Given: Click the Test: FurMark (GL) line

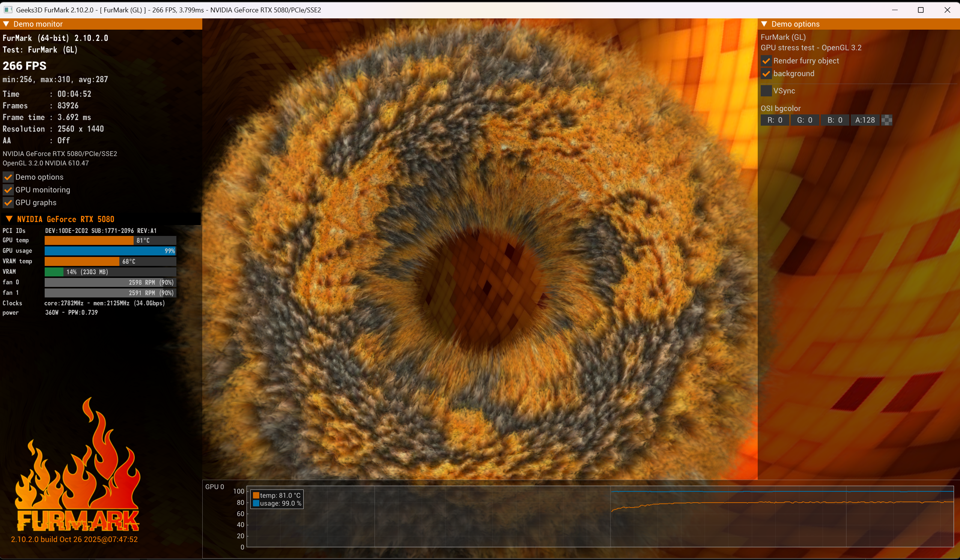Looking at the screenshot, I should click(40, 50).
